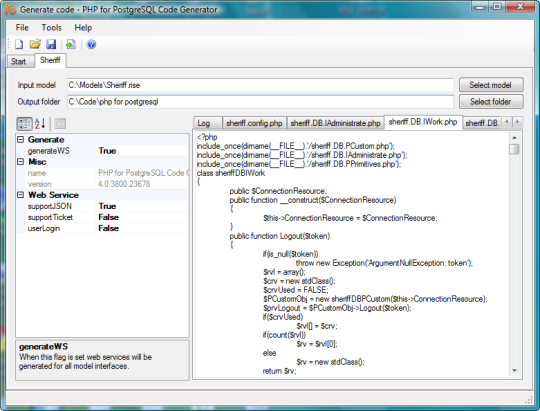Switch to the sheriff.config.php tab

254,123
